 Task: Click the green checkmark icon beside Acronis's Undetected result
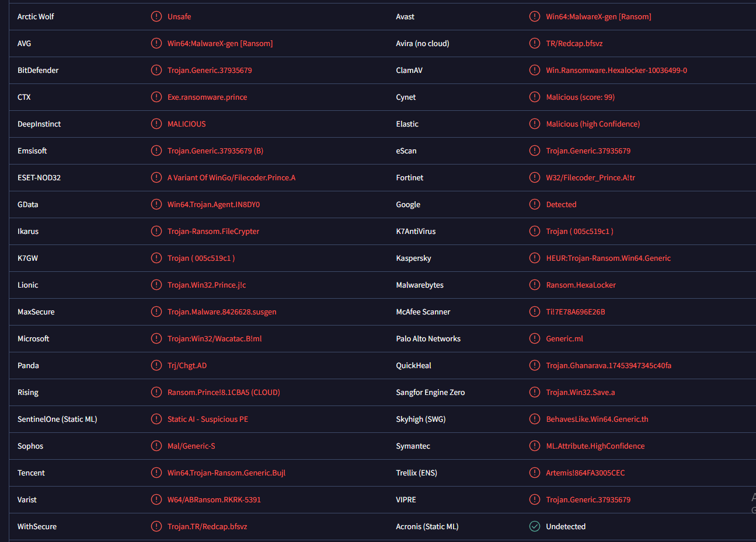535,526
